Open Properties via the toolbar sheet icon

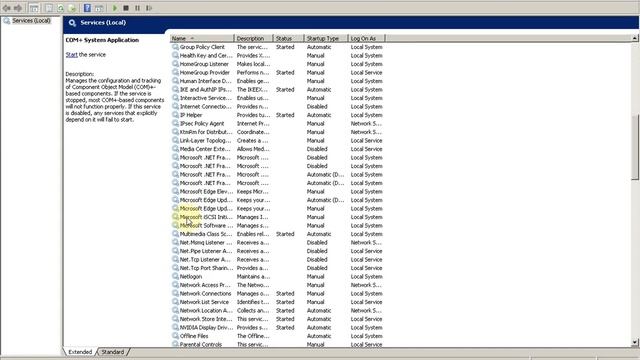[49, 8]
